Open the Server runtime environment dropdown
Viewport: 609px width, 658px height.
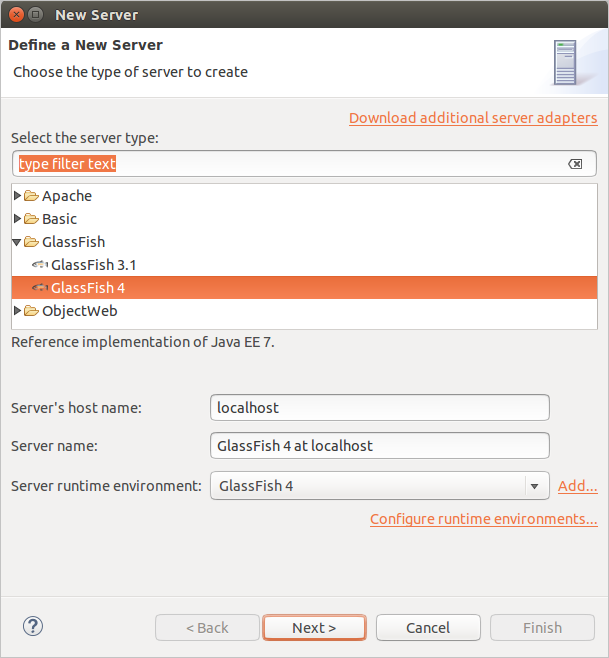(379, 486)
